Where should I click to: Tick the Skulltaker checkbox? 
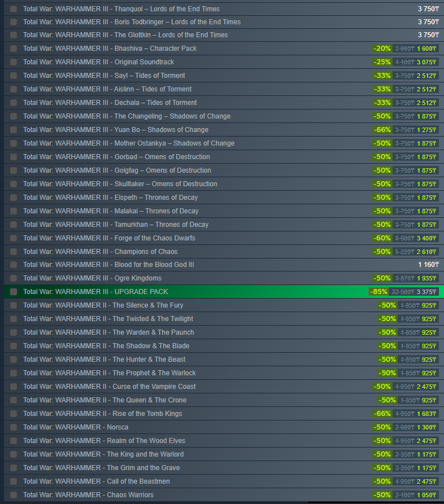point(14,184)
